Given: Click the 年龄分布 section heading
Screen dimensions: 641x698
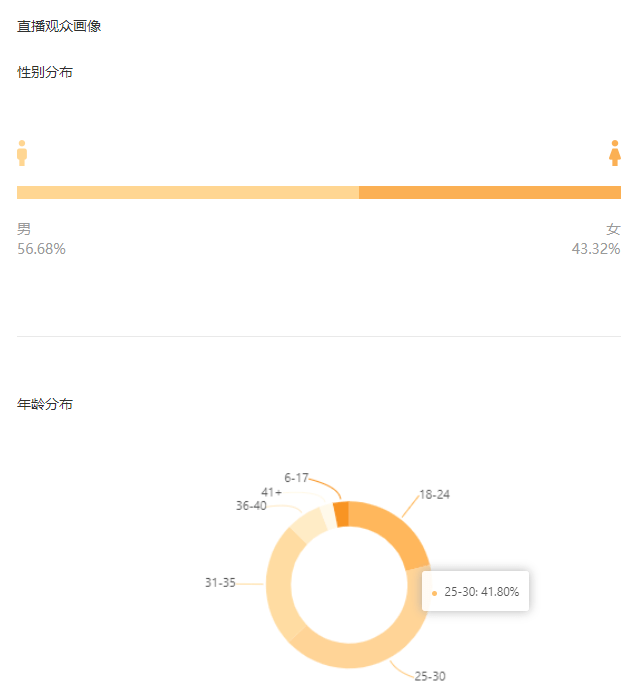Looking at the screenshot, I should click(45, 404).
